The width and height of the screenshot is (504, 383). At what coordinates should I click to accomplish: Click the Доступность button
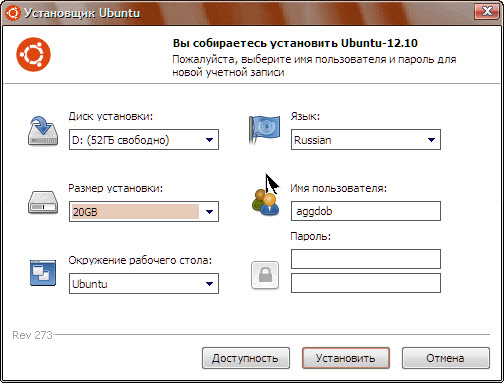[x=246, y=358]
